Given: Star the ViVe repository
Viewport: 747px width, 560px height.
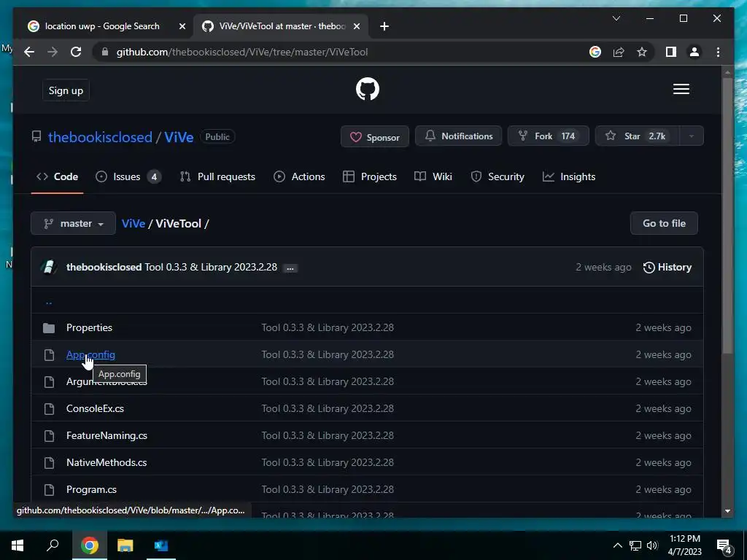Looking at the screenshot, I should (638, 136).
